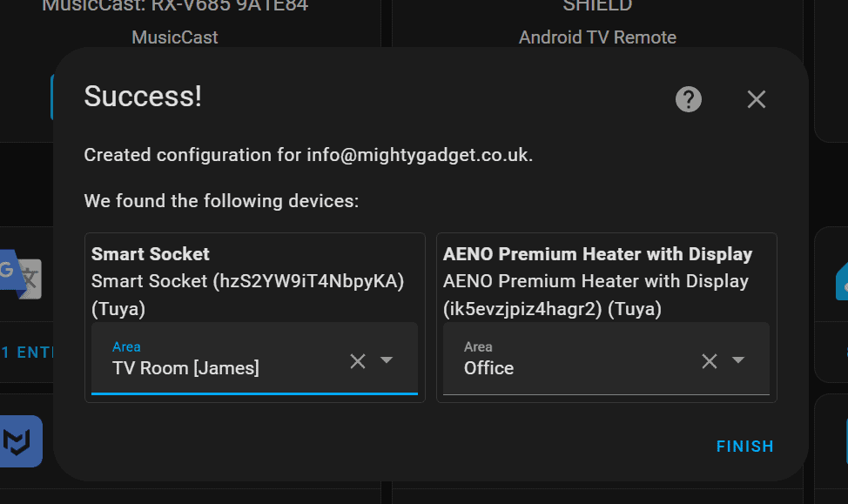Click the AENO Premium Heater with Display heading
Image resolution: width=848 pixels, height=504 pixels.
click(597, 254)
